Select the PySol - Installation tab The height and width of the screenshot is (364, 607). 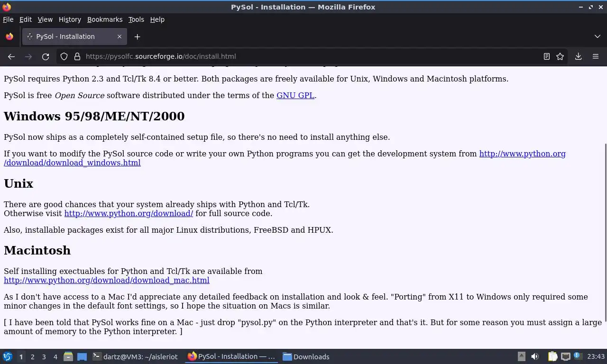tap(74, 36)
